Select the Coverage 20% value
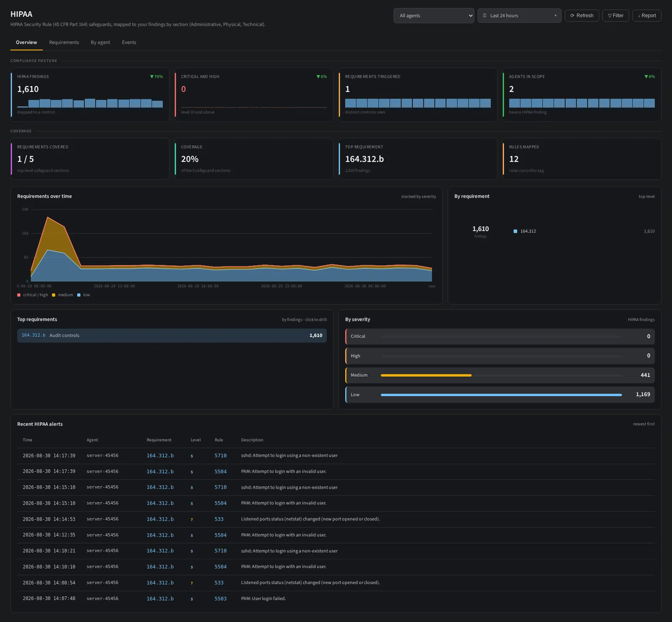This screenshot has height=622, width=672. pyautogui.click(x=189, y=159)
